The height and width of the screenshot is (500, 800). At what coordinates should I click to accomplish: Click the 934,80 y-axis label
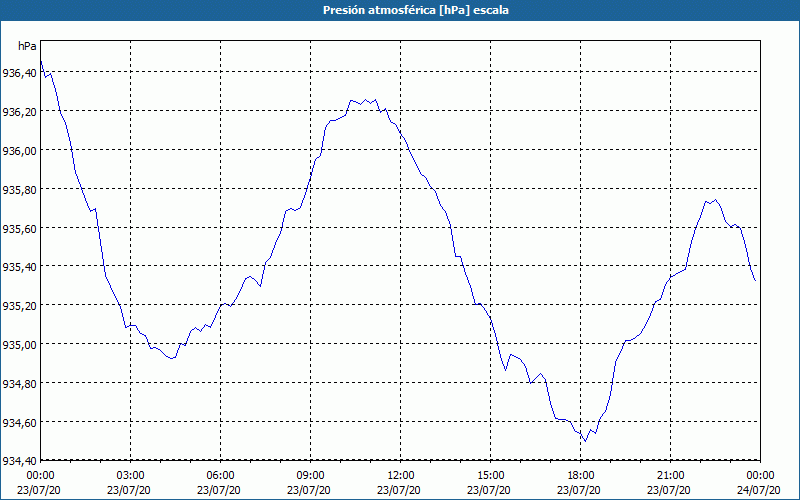click(x=19, y=384)
